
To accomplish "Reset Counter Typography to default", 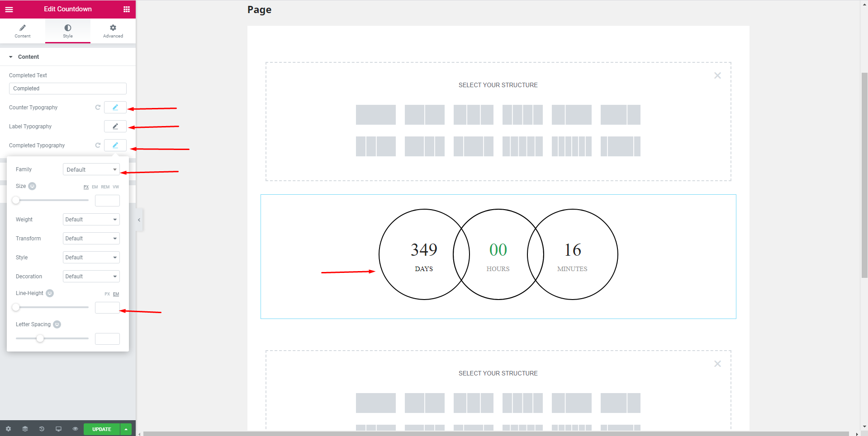I will pos(98,108).
